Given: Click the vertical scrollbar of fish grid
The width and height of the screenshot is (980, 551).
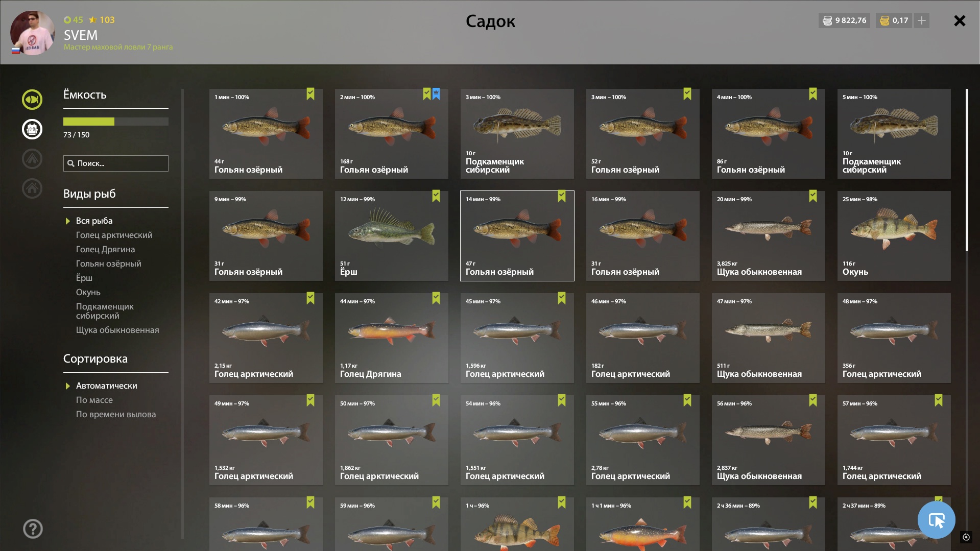Looking at the screenshot, I should coord(967,170).
